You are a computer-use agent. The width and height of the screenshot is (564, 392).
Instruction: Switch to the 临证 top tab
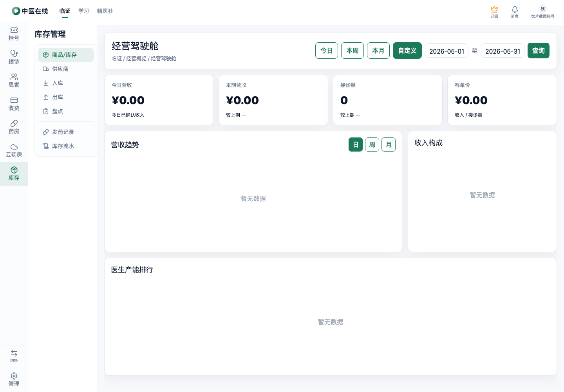[65, 11]
